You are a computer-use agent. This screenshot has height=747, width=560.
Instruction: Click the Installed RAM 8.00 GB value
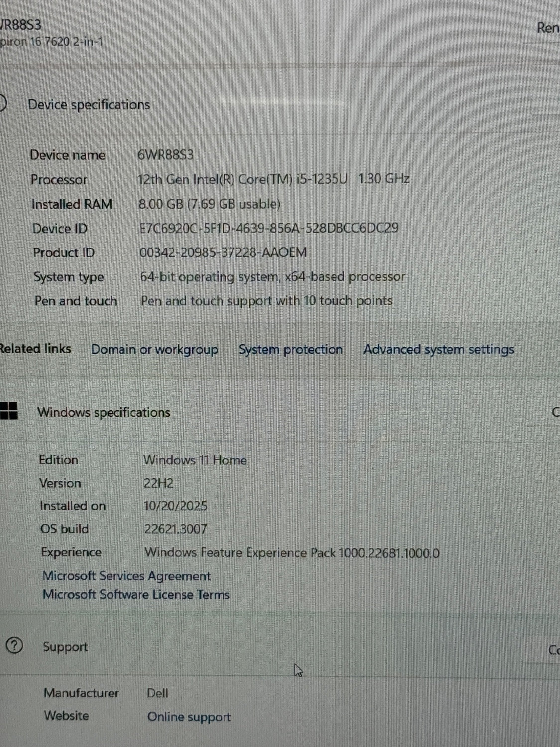tap(210, 204)
